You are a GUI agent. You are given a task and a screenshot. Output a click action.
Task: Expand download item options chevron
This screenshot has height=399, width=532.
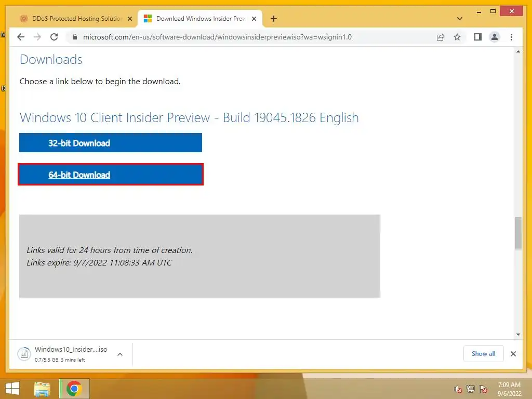120,354
